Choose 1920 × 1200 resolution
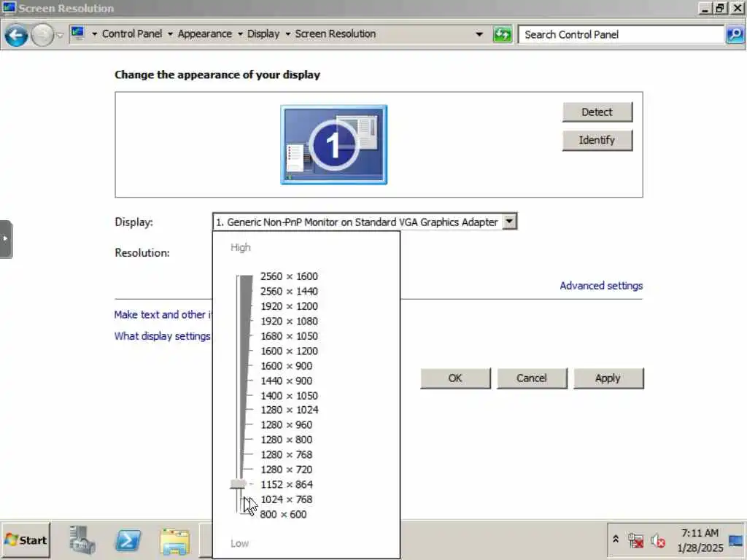Viewport: 747px width, 560px height. (x=289, y=306)
